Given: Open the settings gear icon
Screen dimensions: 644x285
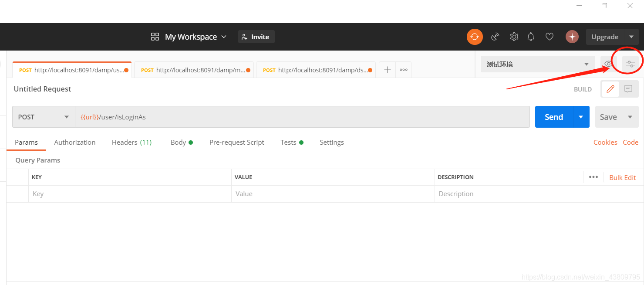Looking at the screenshot, I should click(x=514, y=37).
